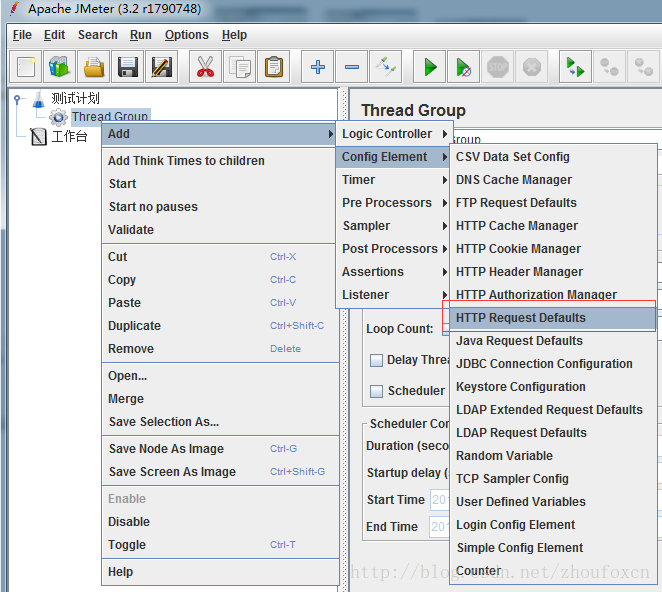Click the Paste clipboard toolbar icon
The image size is (662, 592).
(x=273, y=68)
